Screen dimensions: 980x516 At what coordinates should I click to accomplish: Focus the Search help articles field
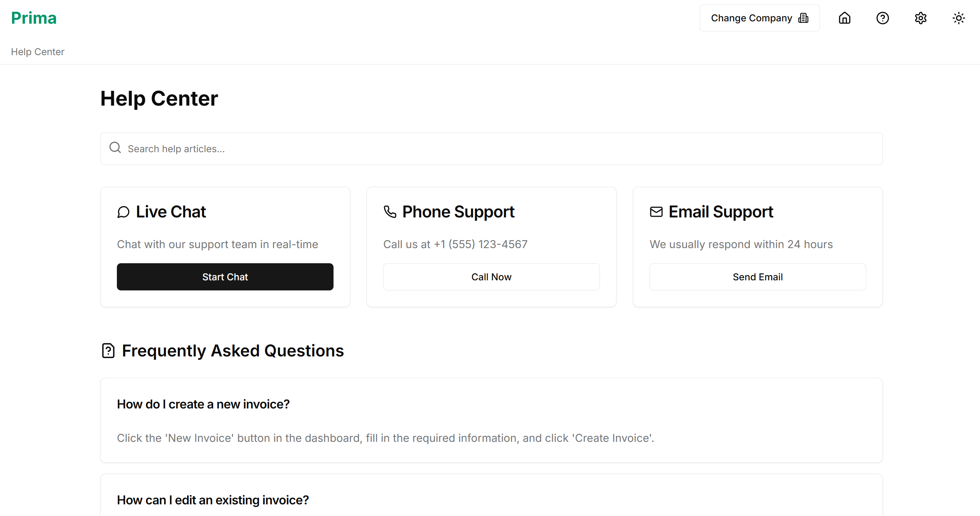491,149
